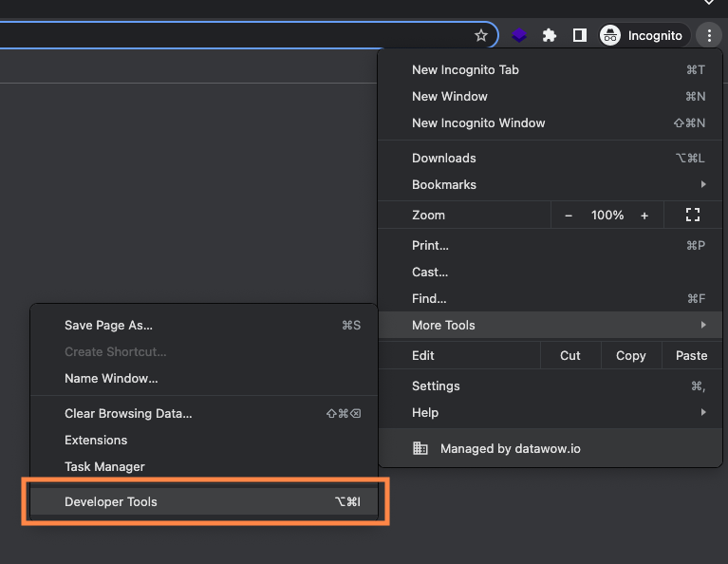Image resolution: width=728 pixels, height=564 pixels.
Task: Click the Paste button in the Edit row
Action: coord(691,355)
